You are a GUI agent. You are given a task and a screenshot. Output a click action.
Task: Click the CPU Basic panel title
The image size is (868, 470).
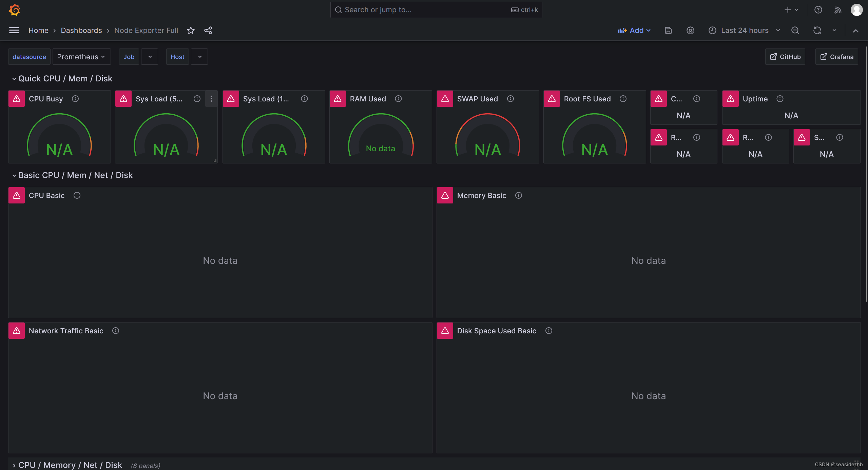(46, 195)
